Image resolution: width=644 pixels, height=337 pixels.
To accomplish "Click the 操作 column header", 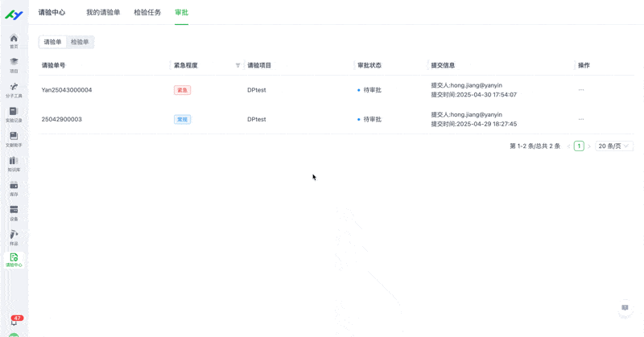I will point(584,65).
